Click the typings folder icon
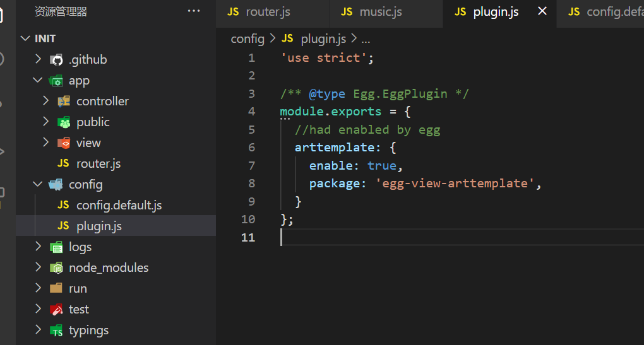644x345 pixels. pos(56,330)
